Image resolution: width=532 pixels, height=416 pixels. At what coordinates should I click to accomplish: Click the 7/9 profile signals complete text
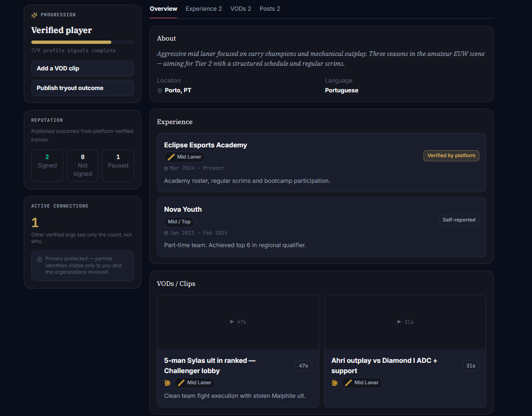(x=73, y=50)
